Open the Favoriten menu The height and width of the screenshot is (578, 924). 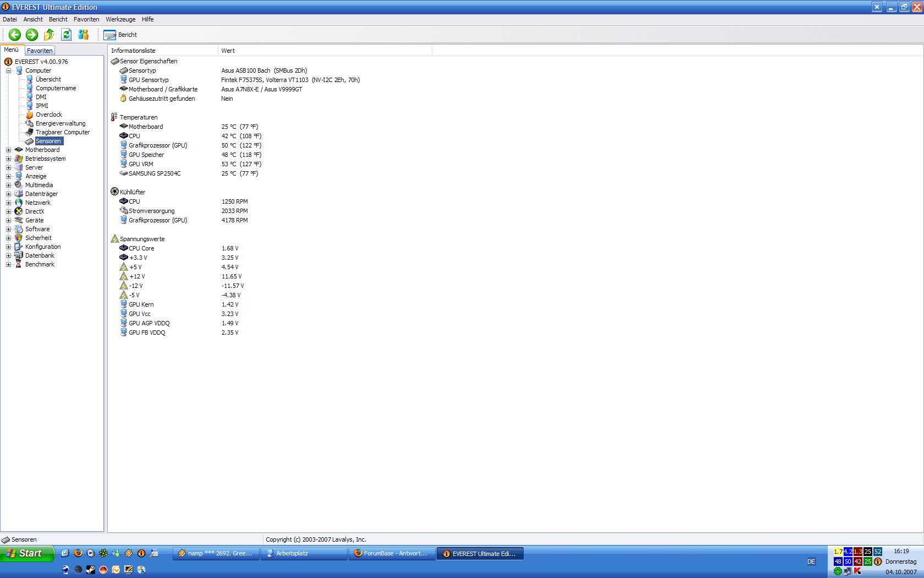pos(86,19)
